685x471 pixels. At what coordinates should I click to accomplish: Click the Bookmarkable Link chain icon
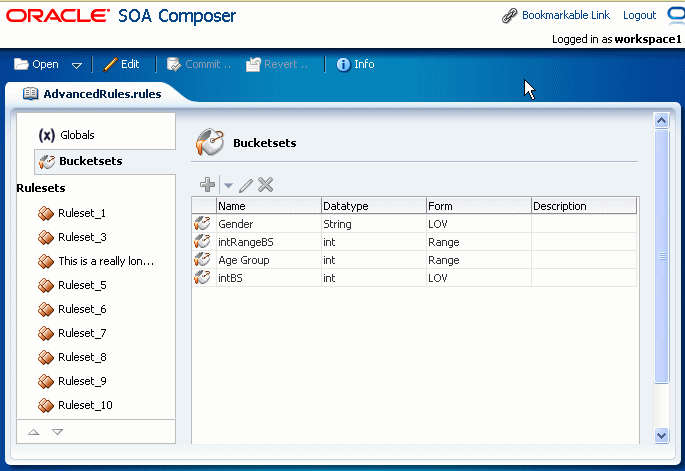tap(509, 16)
